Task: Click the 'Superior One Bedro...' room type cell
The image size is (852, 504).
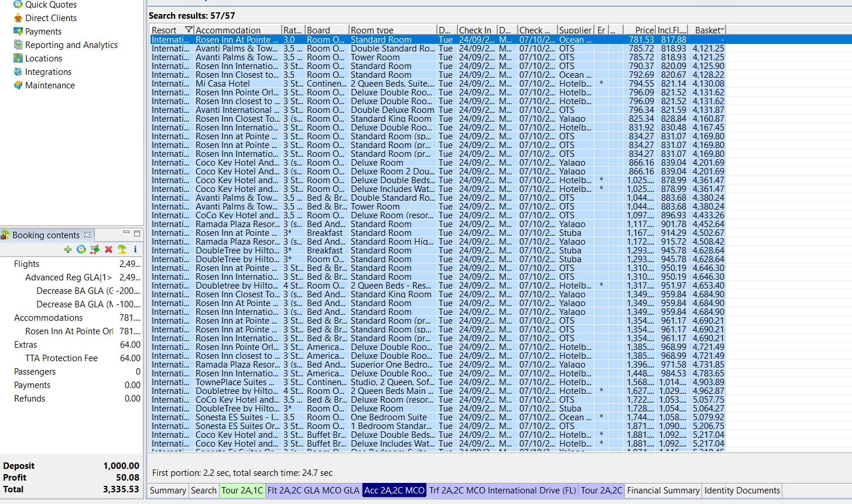Action: pos(393,365)
